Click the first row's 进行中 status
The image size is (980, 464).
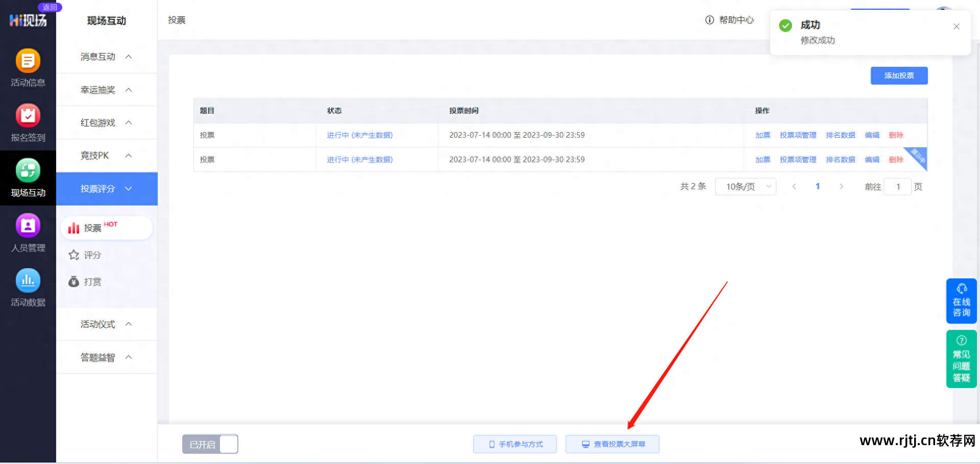360,135
